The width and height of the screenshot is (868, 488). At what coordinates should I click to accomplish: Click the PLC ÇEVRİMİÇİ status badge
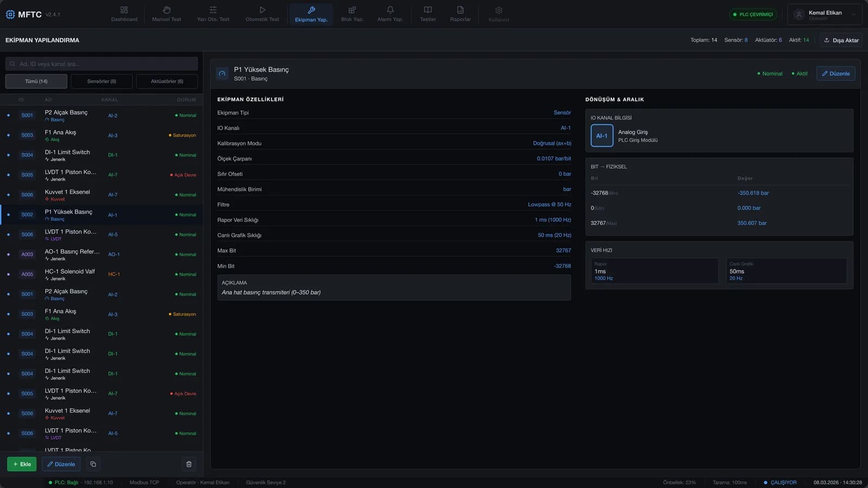pos(753,15)
